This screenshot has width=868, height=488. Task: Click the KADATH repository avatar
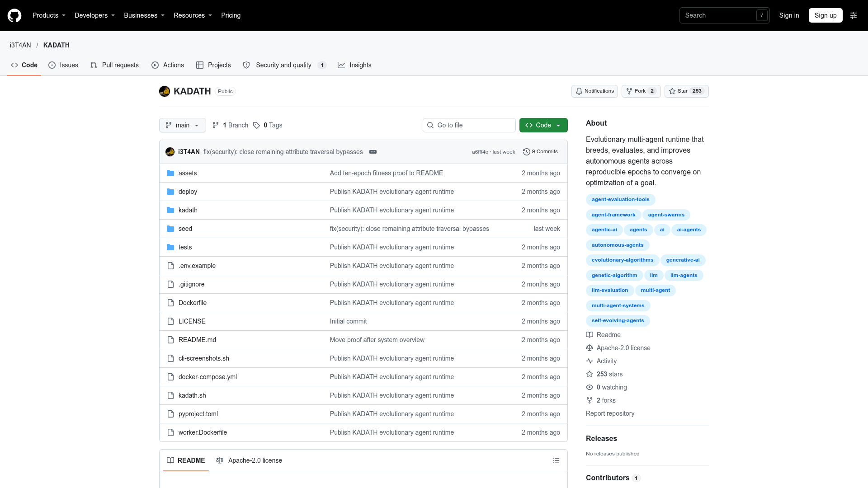click(165, 91)
